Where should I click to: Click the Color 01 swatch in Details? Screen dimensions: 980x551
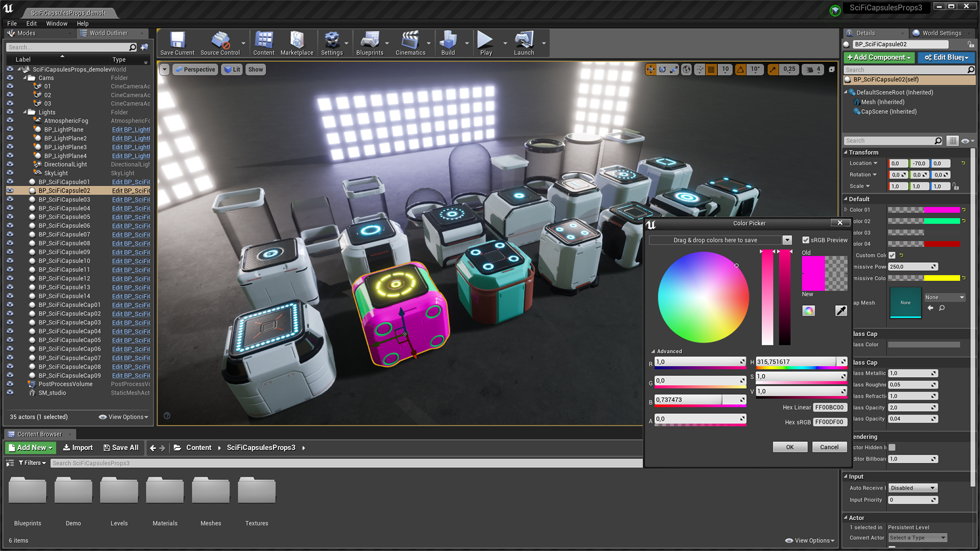coord(924,209)
